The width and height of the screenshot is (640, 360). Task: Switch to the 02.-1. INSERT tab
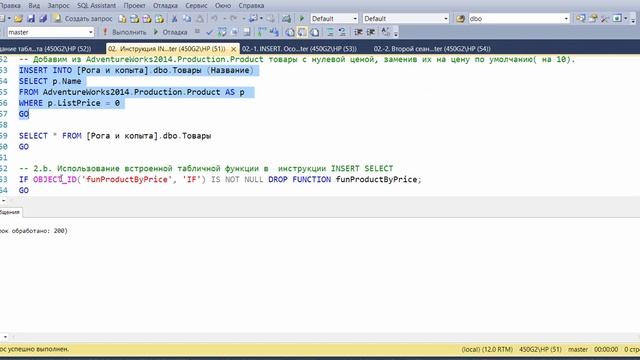click(299, 49)
